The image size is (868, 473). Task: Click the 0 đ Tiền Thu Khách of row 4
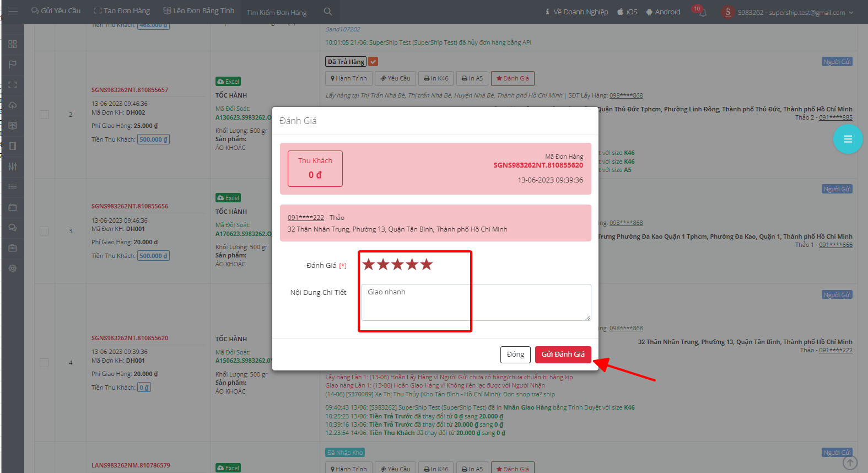pyautogui.click(x=144, y=388)
